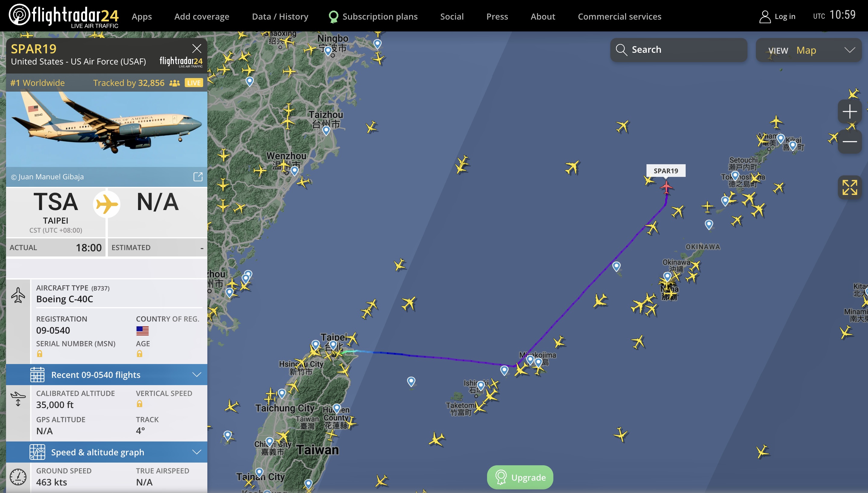
Task: Click the zoom out minus button
Action: [x=849, y=142]
